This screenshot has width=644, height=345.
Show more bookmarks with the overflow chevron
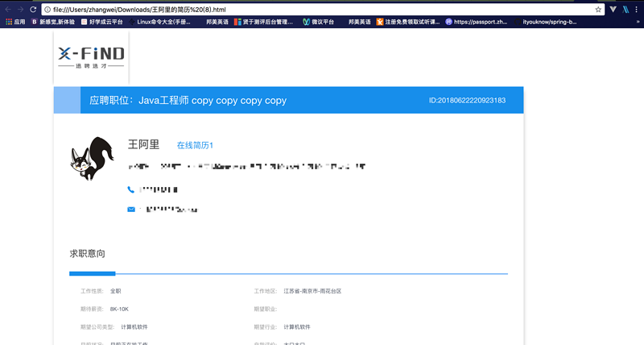[638, 22]
